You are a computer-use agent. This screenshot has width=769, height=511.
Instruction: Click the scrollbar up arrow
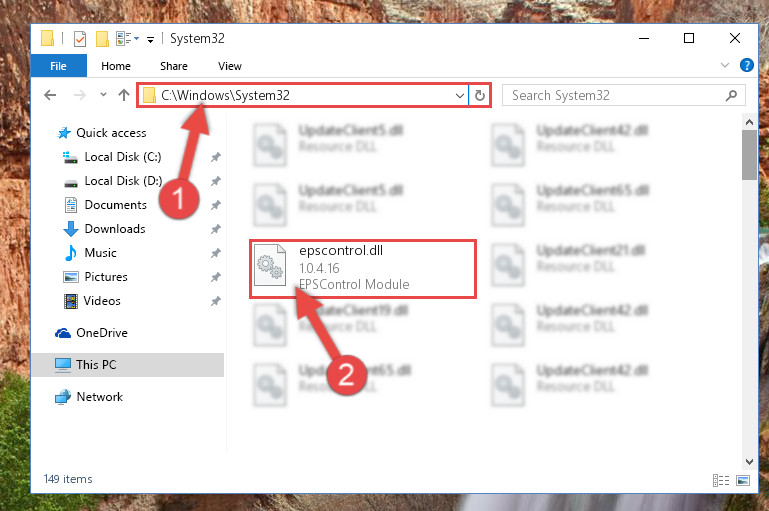(x=749, y=122)
